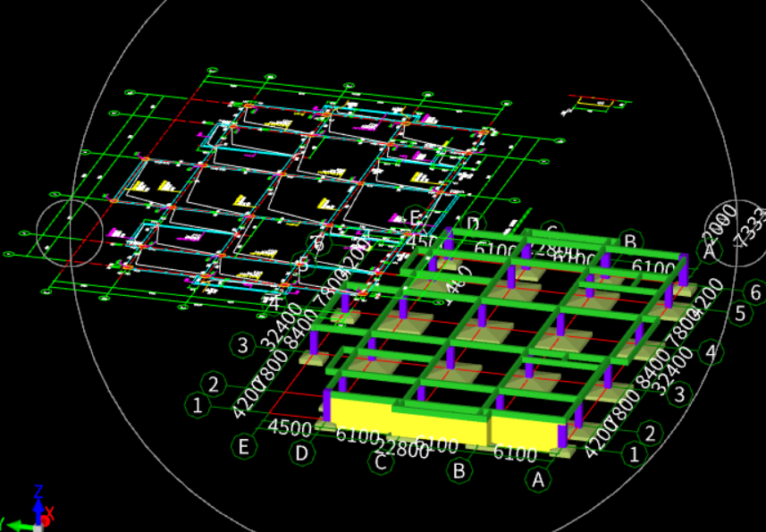Select grid bubble A in the bottom axis row
The width and height of the screenshot is (766, 532).
538,480
